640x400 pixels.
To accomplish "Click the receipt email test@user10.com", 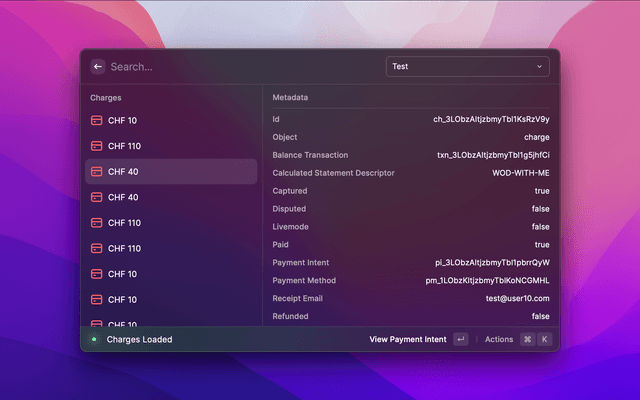I will tap(517, 299).
